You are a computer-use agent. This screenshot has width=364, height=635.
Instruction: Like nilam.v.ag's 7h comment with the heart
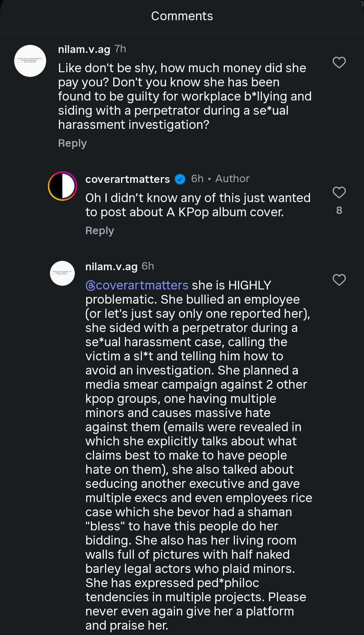click(x=339, y=62)
